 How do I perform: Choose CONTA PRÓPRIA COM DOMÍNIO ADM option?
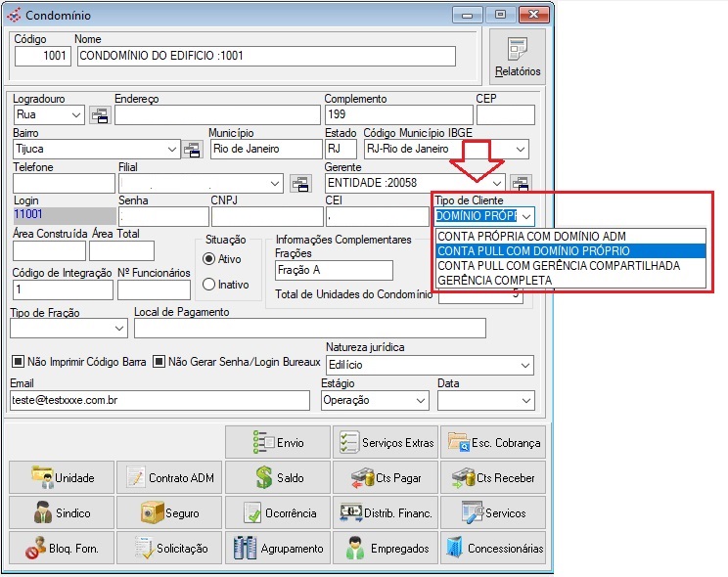(531, 237)
